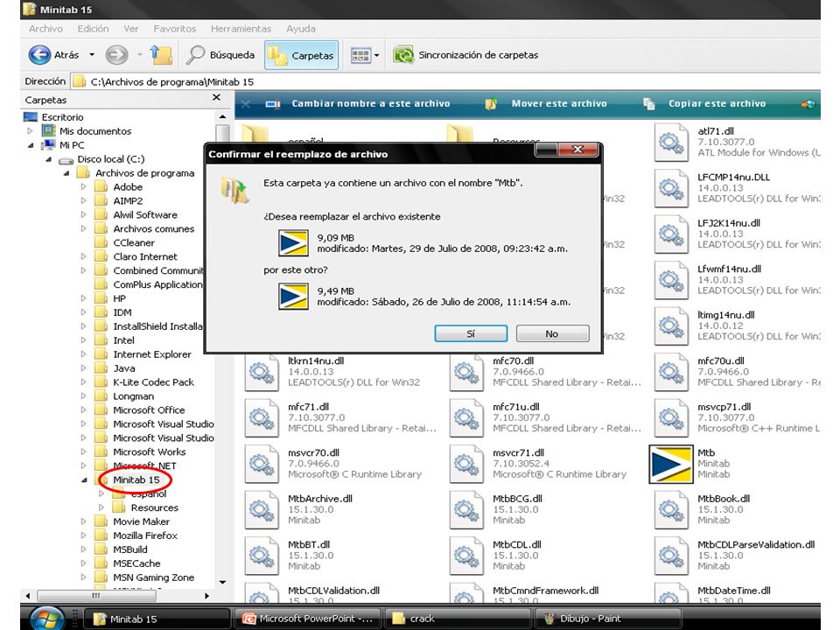
Task: Go up one folder level icon
Action: tap(161, 54)
